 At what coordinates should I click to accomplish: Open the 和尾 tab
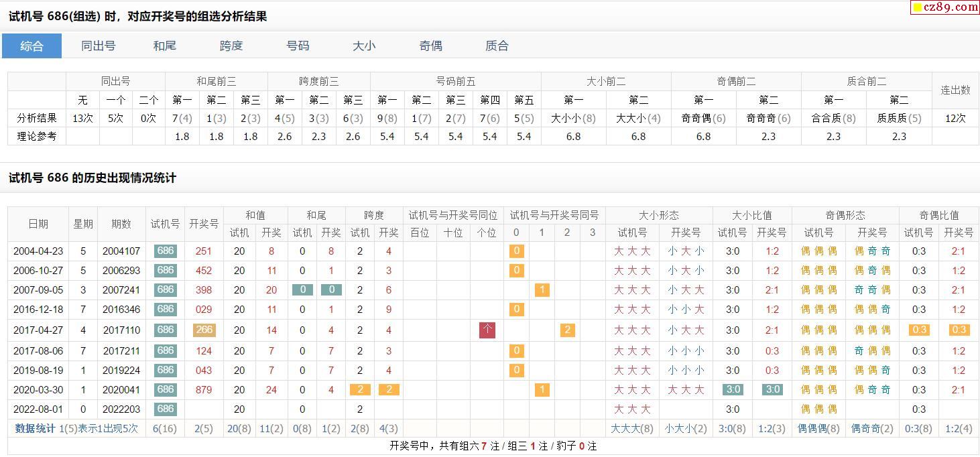tap(164, 46)
